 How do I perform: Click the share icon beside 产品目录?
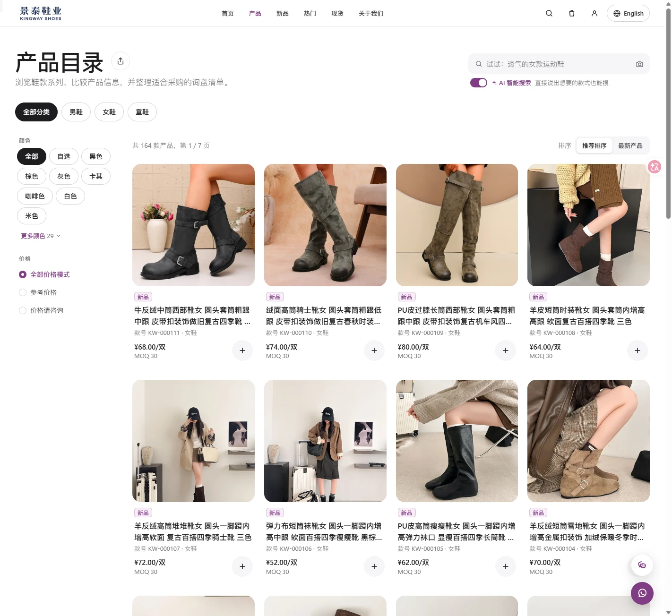tap(121, 61)
